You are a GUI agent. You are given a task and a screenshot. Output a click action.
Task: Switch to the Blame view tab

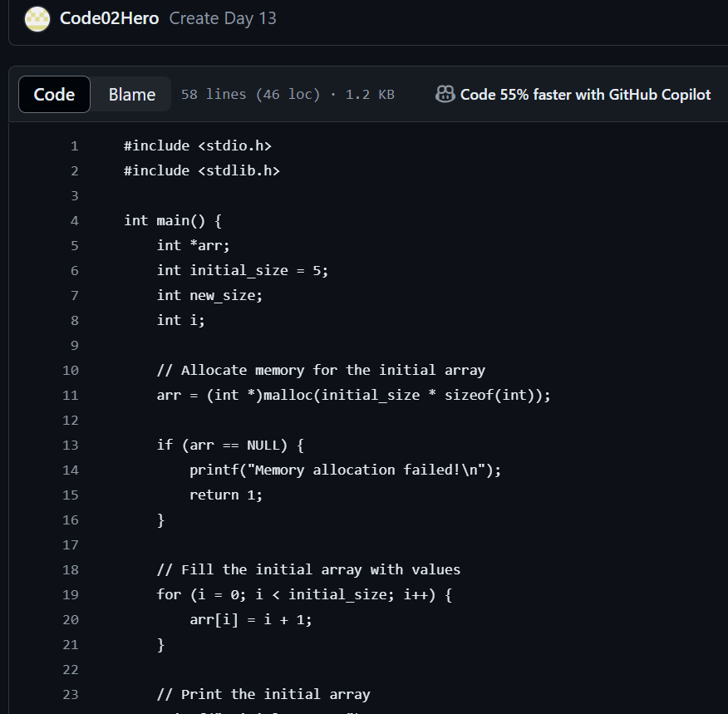point(132,94)
